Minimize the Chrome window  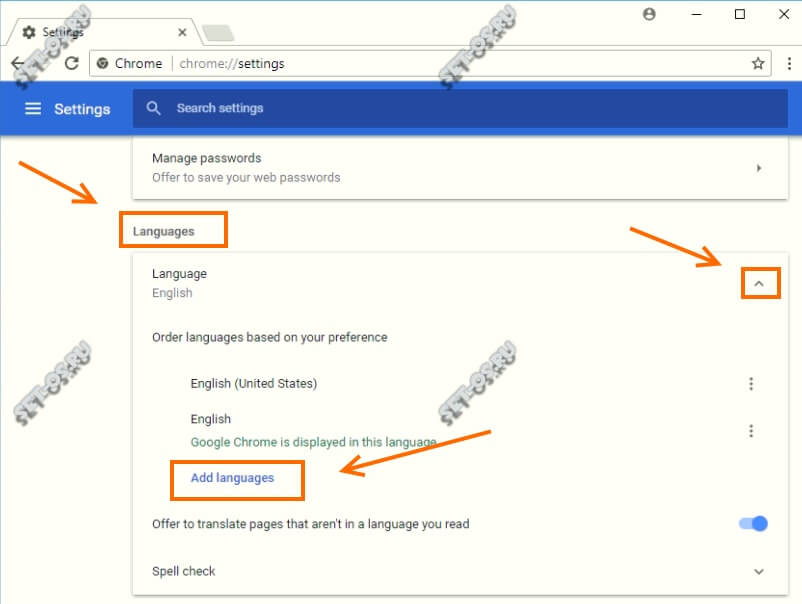(696, 14)
